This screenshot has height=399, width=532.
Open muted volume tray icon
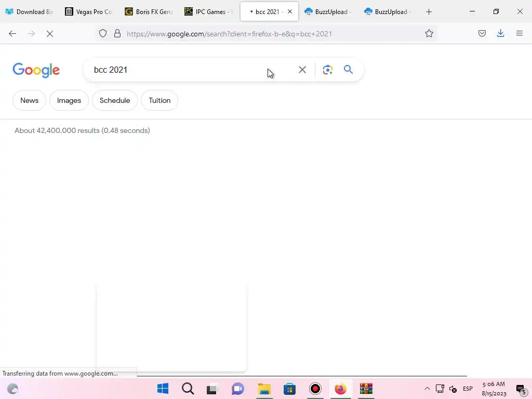point(453,389)
